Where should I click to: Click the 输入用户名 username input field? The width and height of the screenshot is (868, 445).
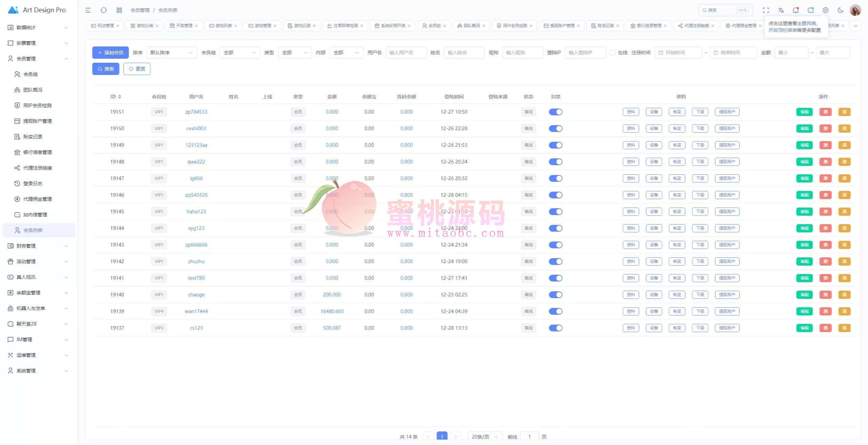click(406, 53)
